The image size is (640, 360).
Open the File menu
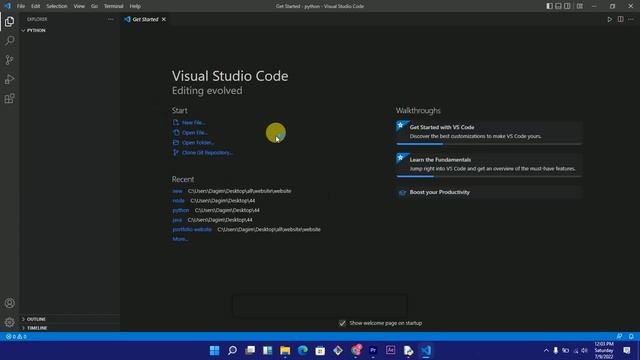[x=21, y=6]
